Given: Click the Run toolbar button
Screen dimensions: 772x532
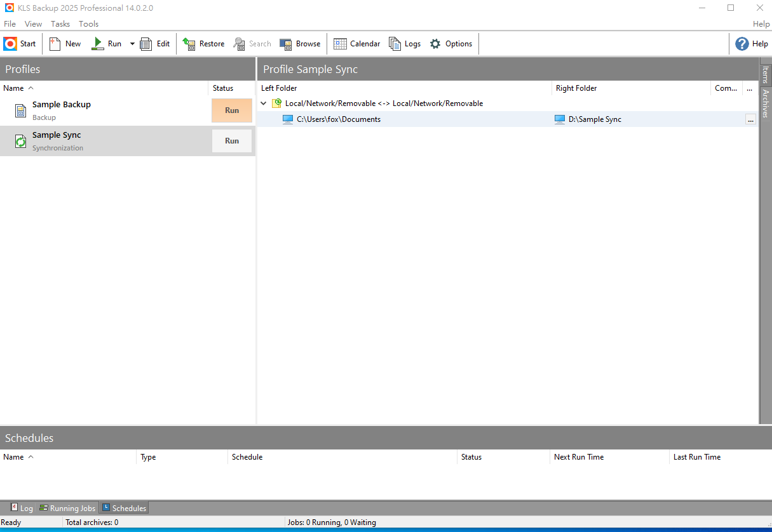Looking at the screenshot, I should click(x=106, y=44).
